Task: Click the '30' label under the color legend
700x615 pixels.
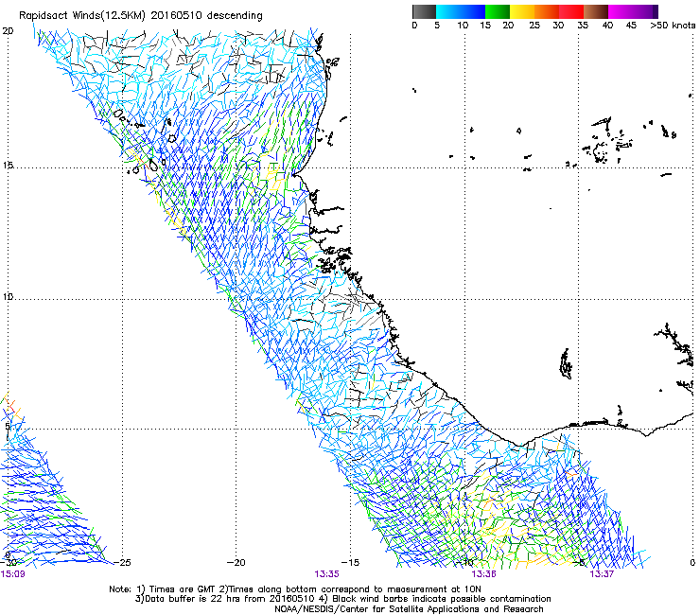Action: [558, 26]
